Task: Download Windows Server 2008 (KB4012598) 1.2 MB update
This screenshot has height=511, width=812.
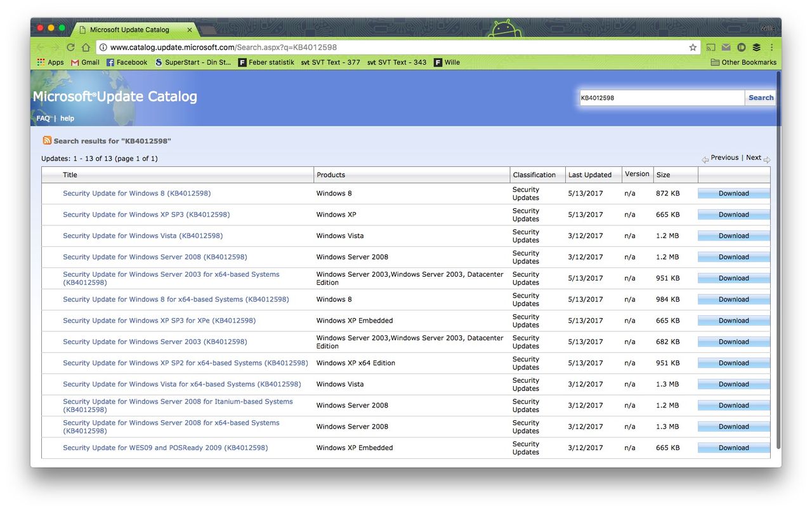Action: (733, 257)
